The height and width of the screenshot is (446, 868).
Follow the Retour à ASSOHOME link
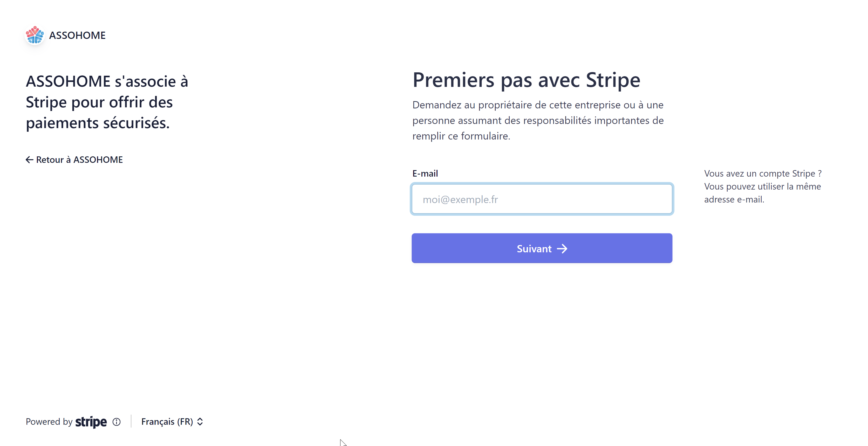79,159
